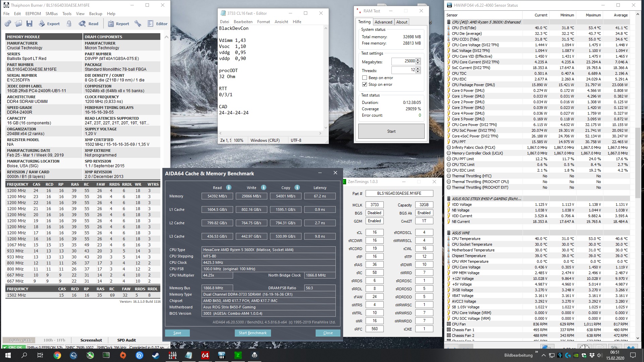The image size is (644, 362).
Task: Open the Editor toolbar icon
Action: (151, 23)
